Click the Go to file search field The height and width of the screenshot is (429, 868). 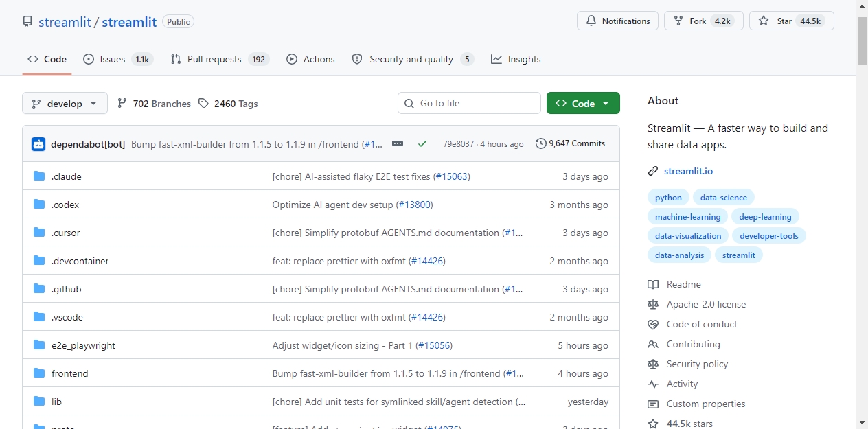click(x=469, y=103)
